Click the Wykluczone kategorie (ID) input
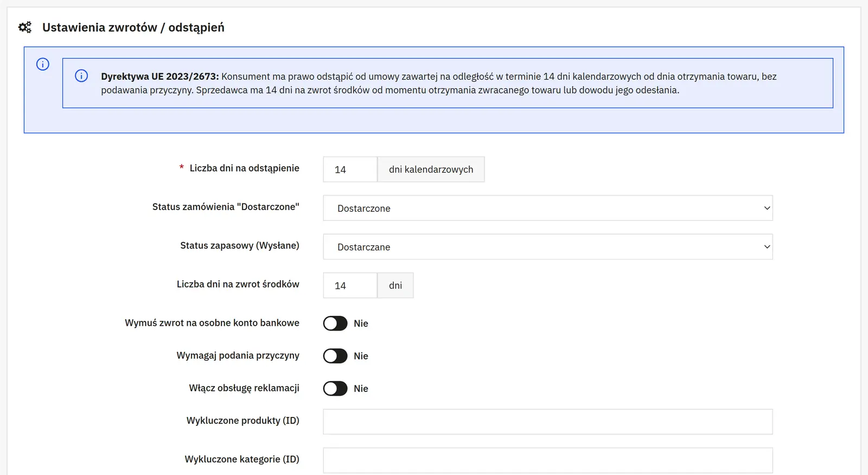Screen dimensions: 868x475 tap(548, 460)
